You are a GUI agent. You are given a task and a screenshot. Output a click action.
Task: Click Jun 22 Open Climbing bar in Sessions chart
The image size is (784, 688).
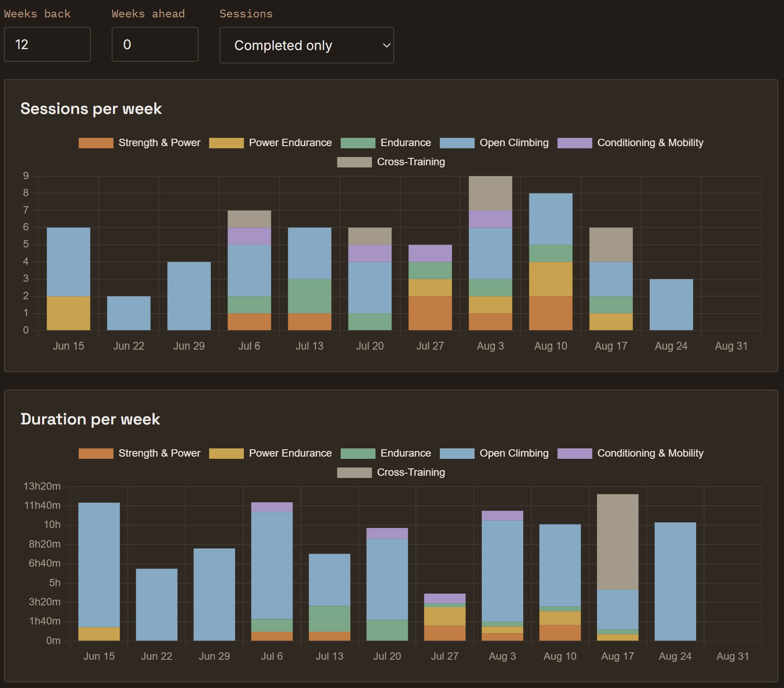129,313
